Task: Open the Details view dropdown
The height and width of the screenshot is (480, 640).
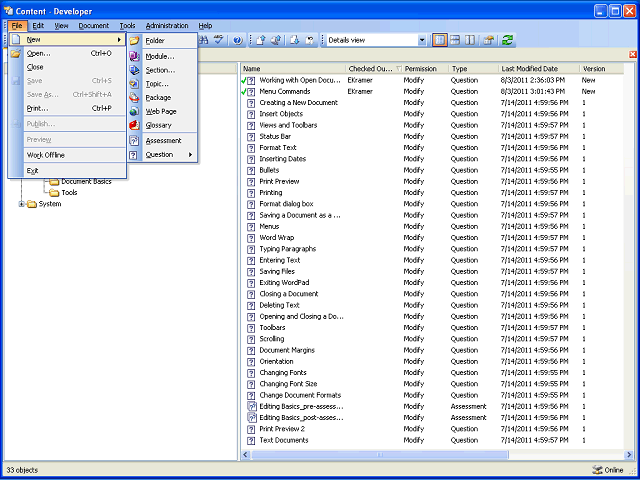Action: 422,40
